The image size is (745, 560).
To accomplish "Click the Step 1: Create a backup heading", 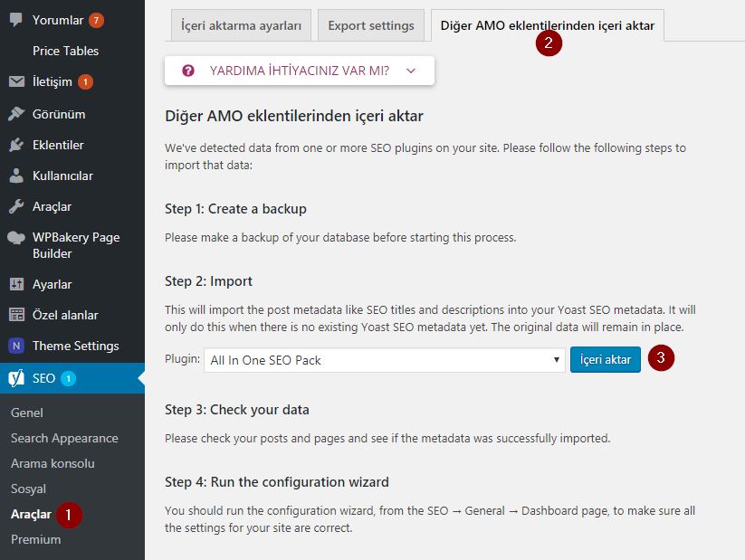I will [235, 209].
